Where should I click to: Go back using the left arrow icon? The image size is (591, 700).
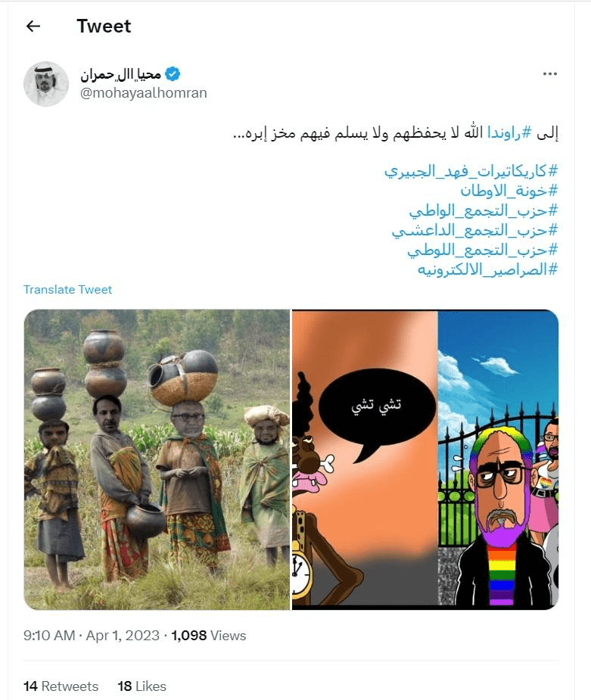pos(33,26)
